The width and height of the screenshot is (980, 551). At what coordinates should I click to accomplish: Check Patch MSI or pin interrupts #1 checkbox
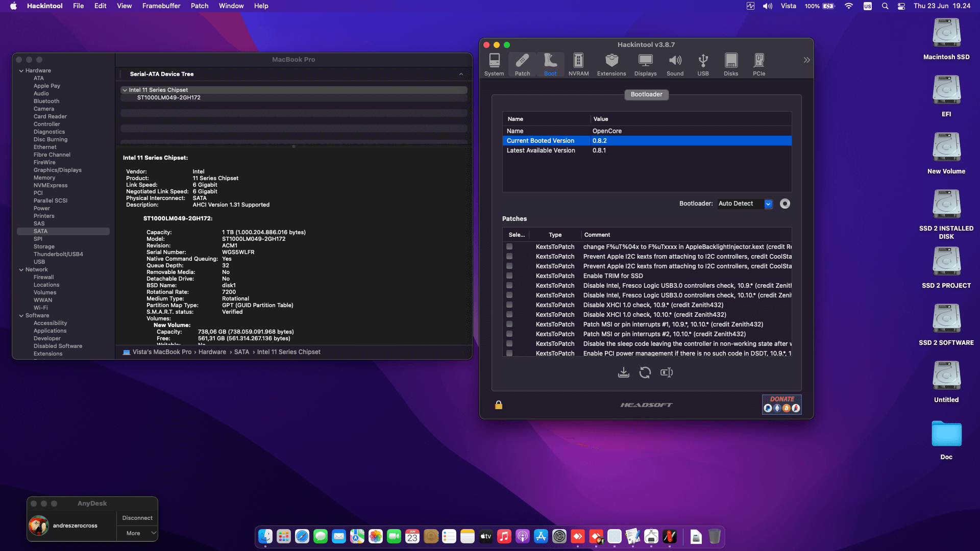pos(509,324)
